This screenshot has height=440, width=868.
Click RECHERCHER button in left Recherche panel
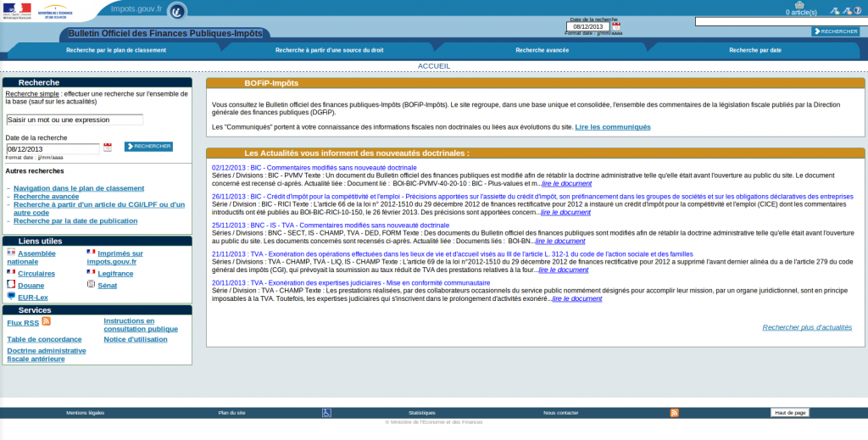pos(148,147)
